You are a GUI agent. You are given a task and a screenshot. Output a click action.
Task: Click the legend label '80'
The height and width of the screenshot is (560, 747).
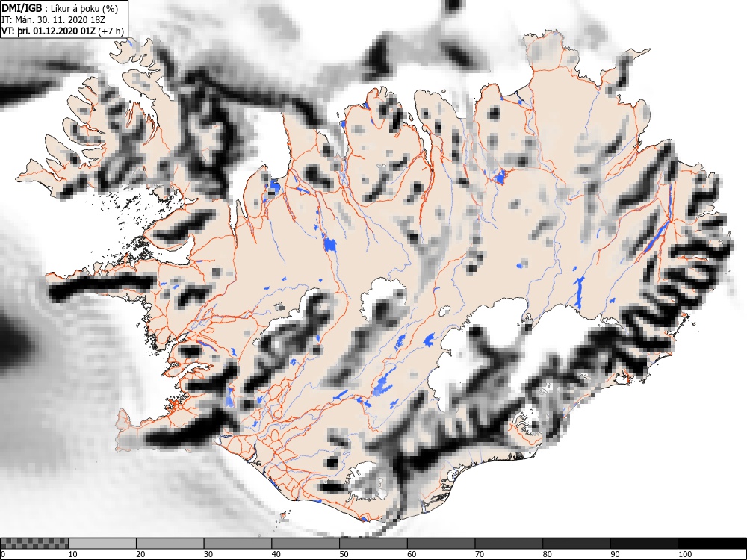547,554
